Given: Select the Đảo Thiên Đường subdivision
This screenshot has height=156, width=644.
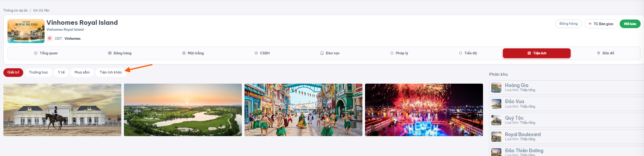Looking at the screenshot, I should [x=566, y=151].
